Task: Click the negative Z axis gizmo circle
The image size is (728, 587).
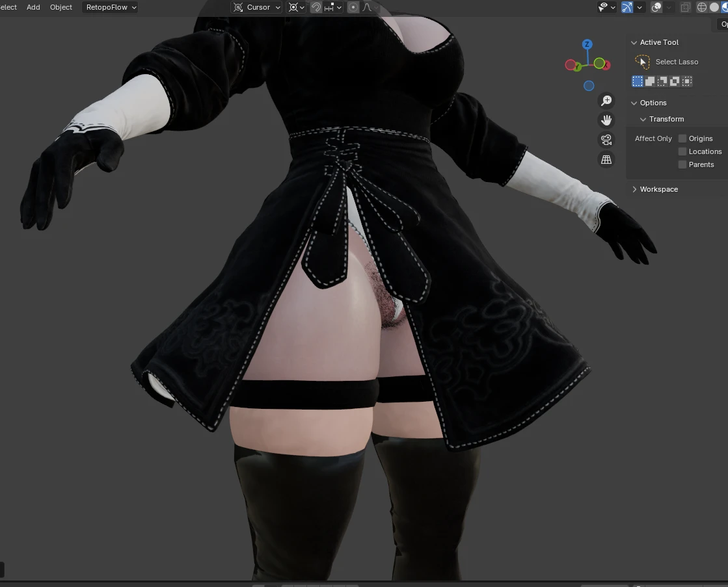Action: tap(589, 86)
